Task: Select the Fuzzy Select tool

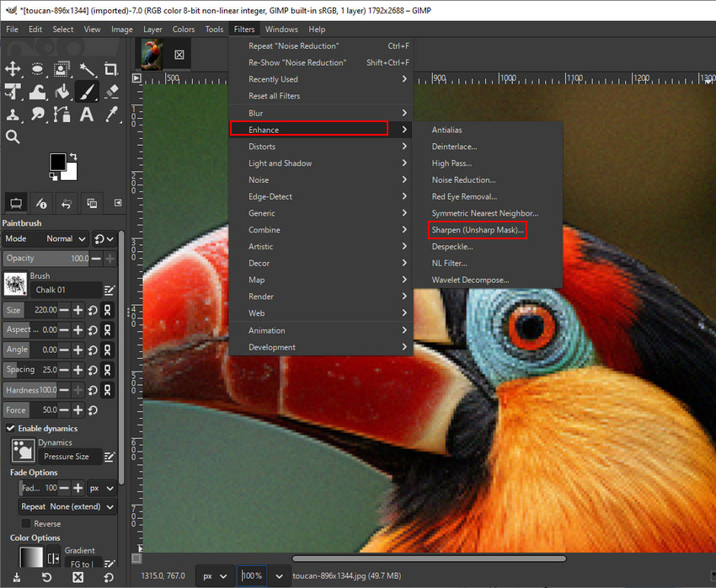Action: [x=86, y=69]
